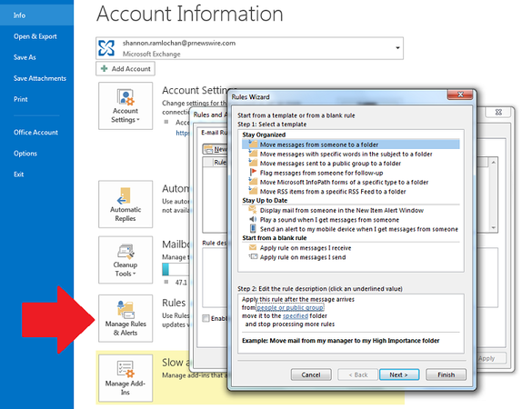
Task: Open Office Account in the sidebar
Action: coord(35,133)
